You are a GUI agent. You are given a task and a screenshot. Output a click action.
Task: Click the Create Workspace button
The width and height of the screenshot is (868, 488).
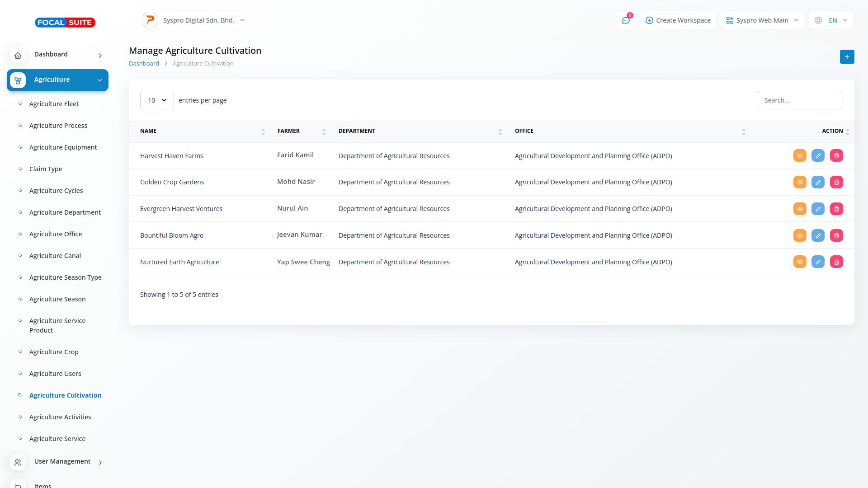pyautogui.click(x=678, y=20)
